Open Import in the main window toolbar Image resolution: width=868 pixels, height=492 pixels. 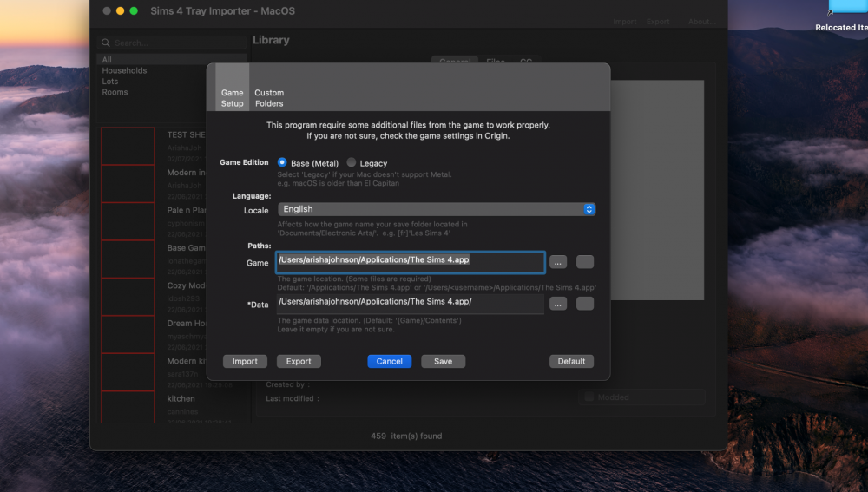click(625, 22)
